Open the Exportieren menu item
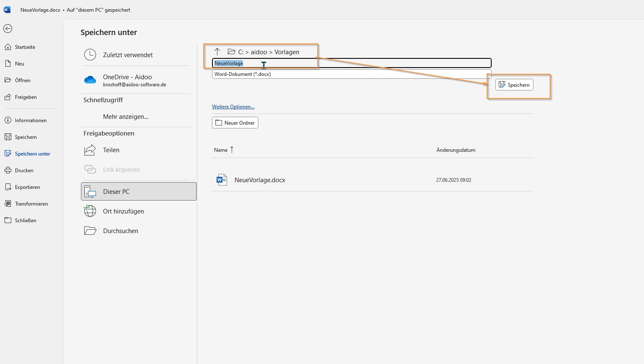Viewport: 644px width, 364px height. [x=28, y=187]
